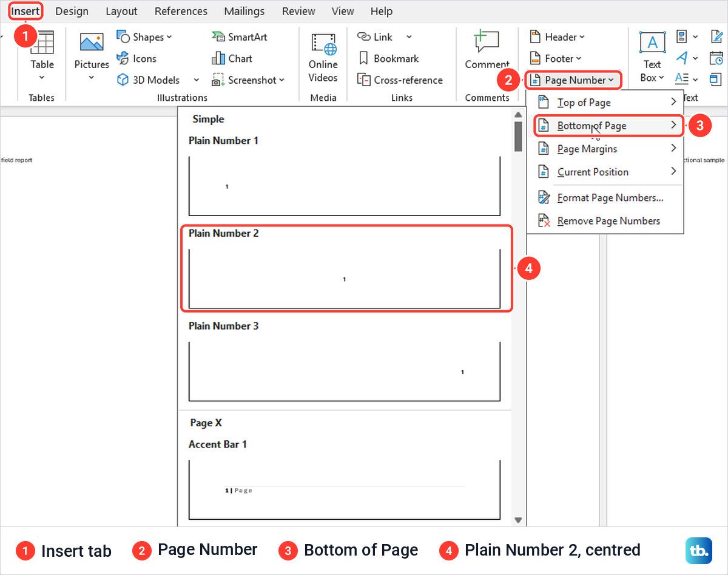Expand the 3D Models dropdown arrow
728x575 pixels.
pos(196,80)
